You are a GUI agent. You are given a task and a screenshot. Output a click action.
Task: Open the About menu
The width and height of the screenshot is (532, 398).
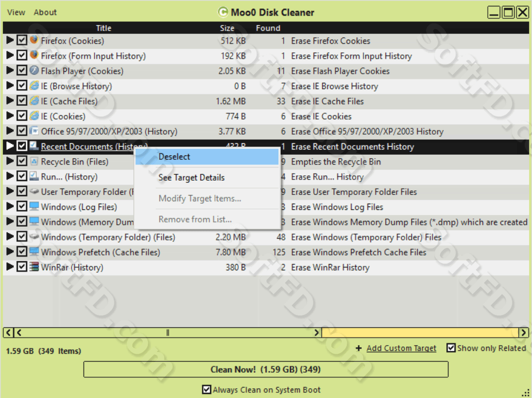coord(45,12)
